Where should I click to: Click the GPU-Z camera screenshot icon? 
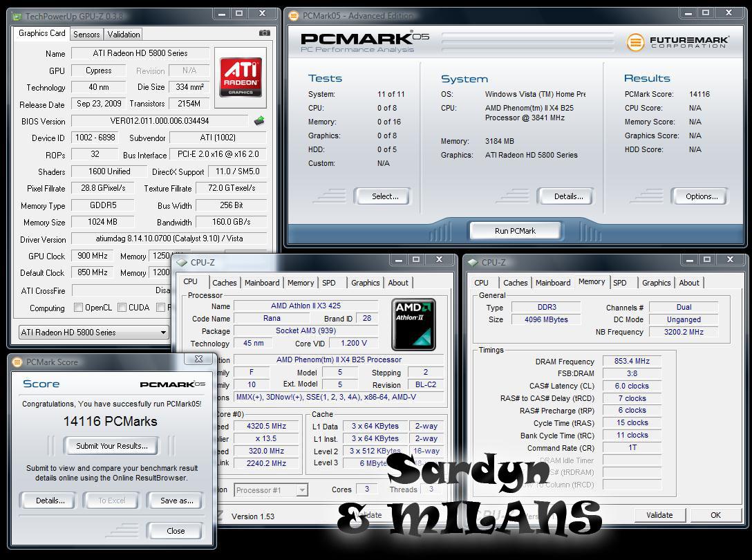(264, 33)
